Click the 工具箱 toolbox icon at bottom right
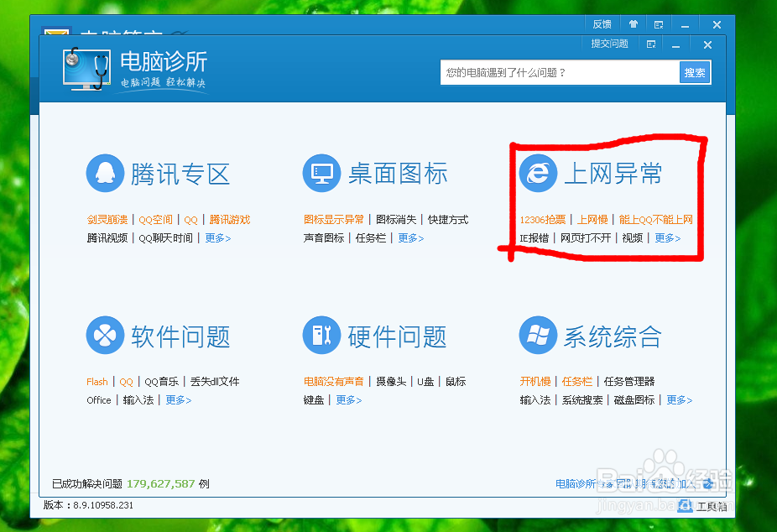This screenshot has width=777, height=532. [x=686, y=506]
